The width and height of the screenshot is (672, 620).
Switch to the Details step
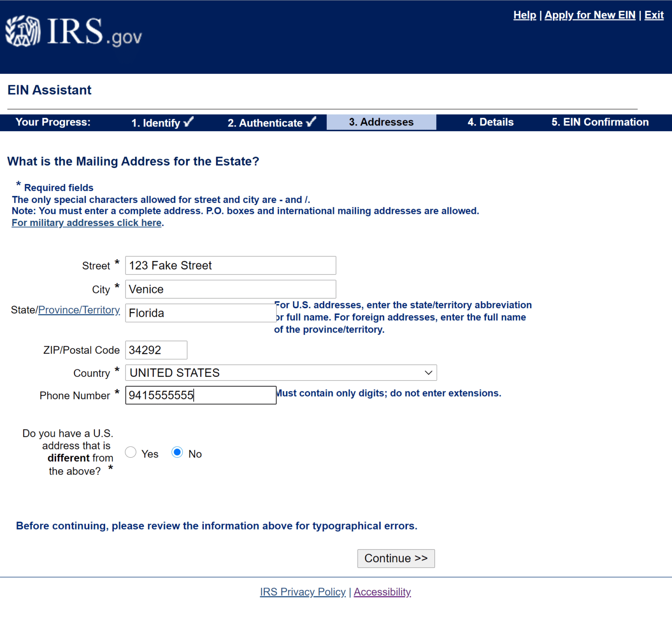(x=490, y=122)
